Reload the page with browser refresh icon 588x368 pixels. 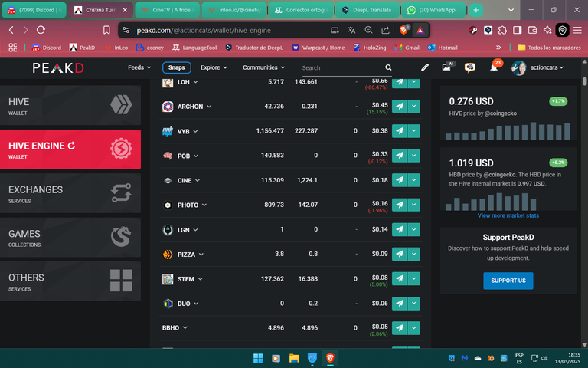point(41,30)
